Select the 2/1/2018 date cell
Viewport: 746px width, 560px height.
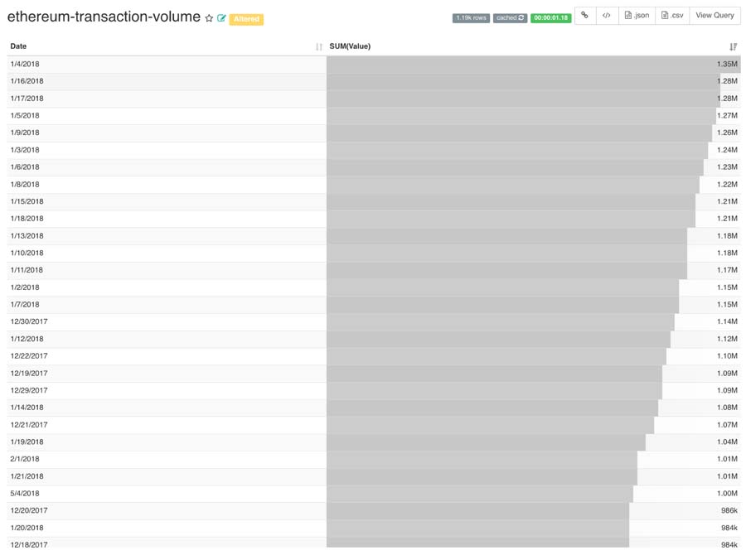coord(167,459)
